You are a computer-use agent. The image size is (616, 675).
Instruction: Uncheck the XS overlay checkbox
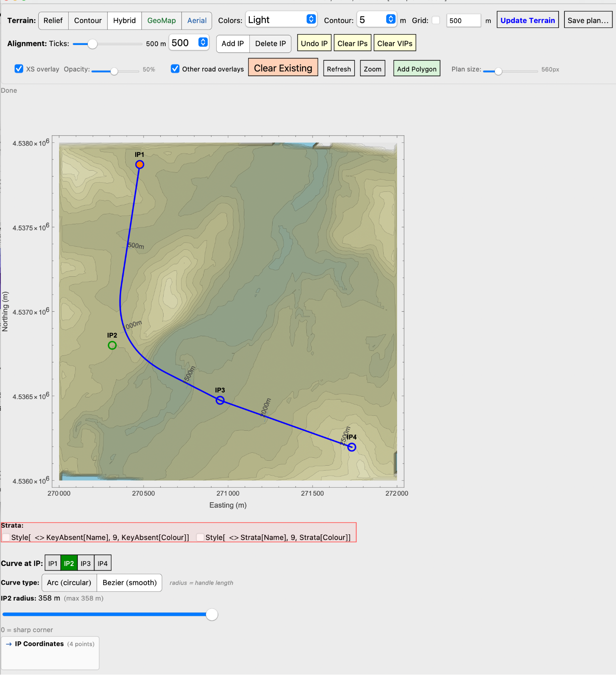pos(19,69)
